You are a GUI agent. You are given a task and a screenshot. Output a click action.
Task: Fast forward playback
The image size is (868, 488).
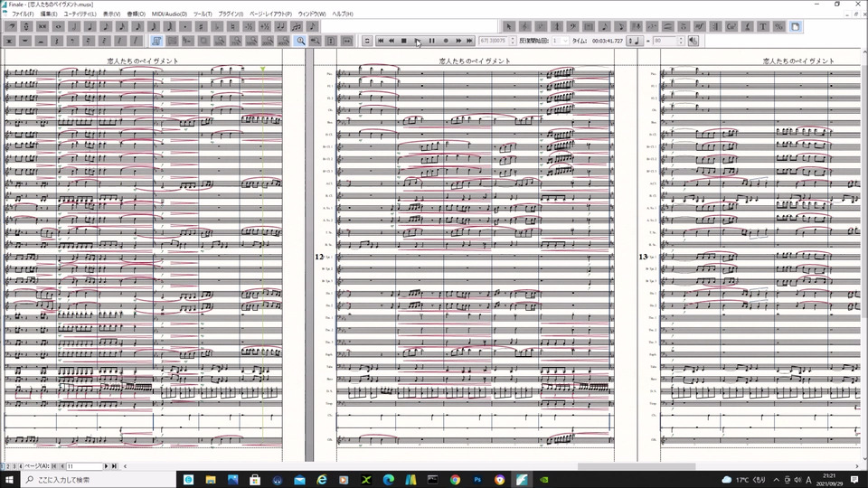click(x=458, y=41)
